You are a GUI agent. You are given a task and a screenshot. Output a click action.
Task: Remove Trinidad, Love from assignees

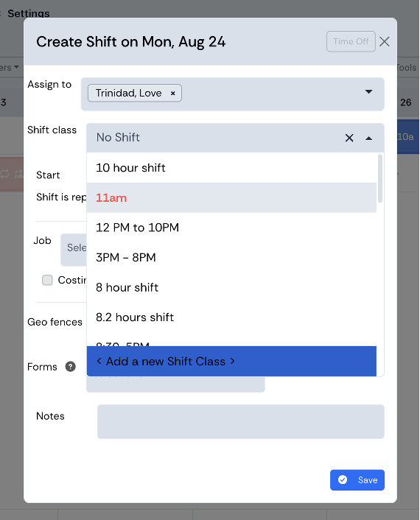[172, 94]
